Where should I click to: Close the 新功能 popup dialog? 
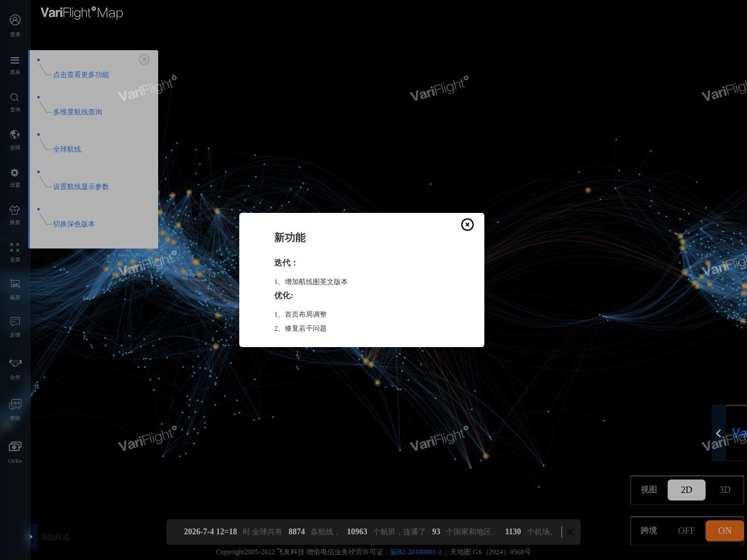(467, 225)
